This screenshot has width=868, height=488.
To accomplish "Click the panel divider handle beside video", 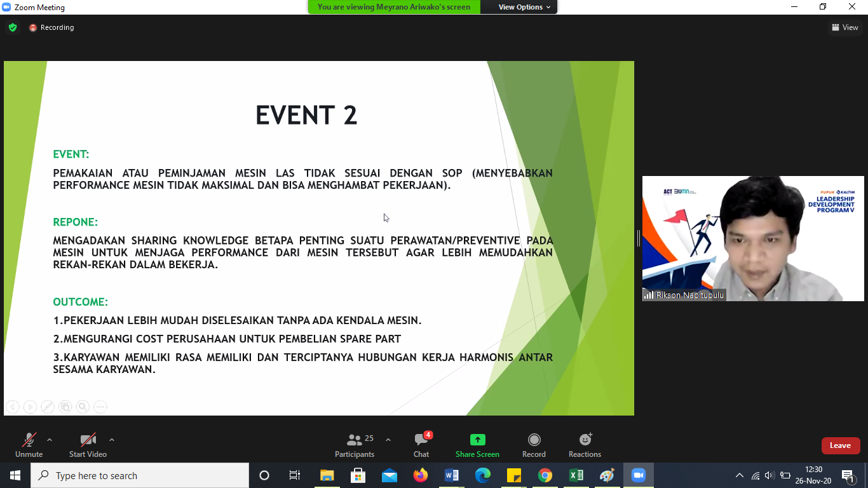I will pos(638,238).
